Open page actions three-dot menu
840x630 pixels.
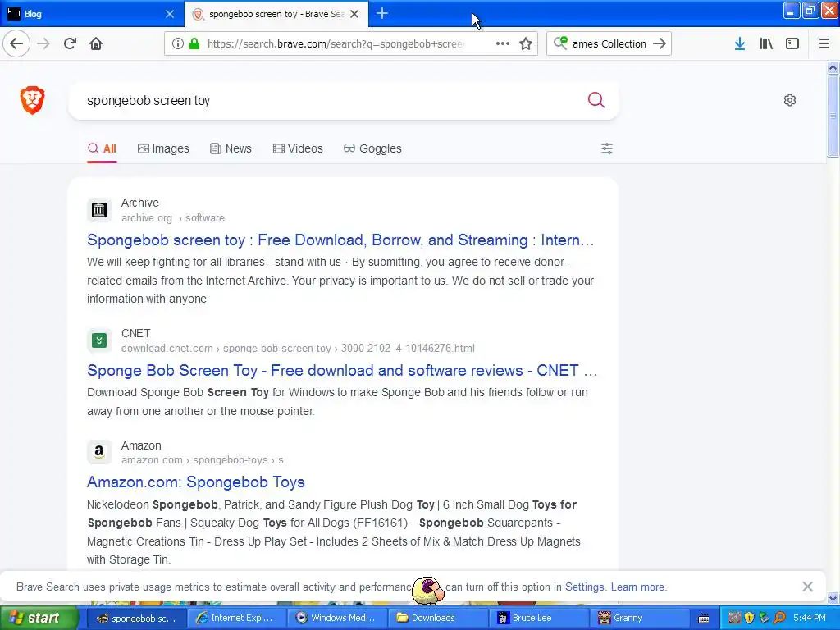(x=503, y=43)
